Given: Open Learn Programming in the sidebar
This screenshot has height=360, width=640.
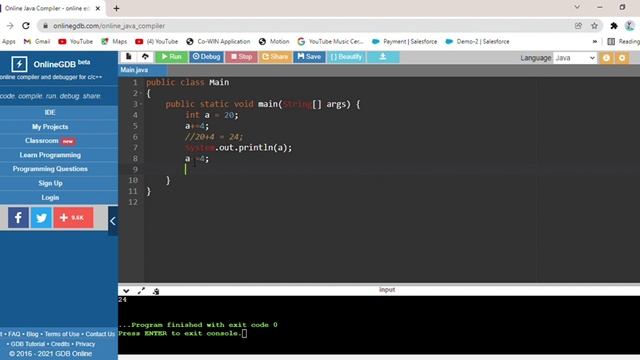Looking at the screenshot, I should (x=50, y=155).
